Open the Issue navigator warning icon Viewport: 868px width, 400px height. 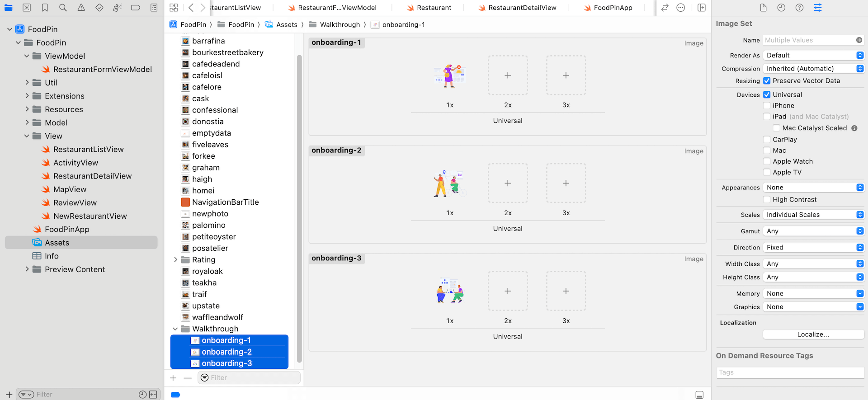coord(81,8)
